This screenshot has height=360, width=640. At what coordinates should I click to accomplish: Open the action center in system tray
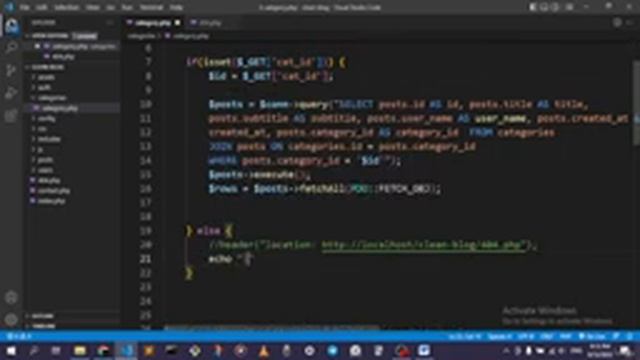[x=626, y=351]
